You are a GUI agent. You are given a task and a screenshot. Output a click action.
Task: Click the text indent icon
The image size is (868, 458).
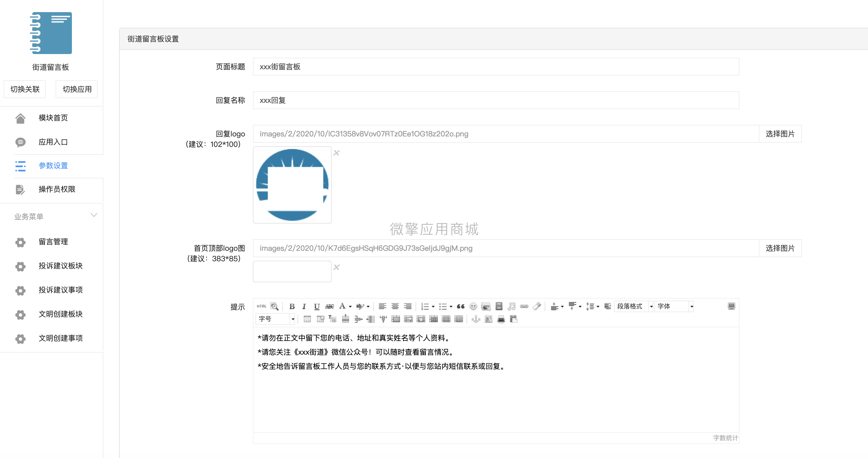tap(607, 306)
